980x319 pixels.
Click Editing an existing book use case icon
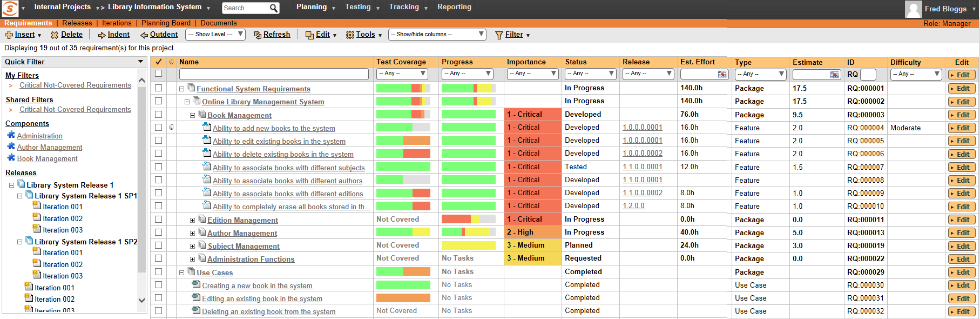click(197, 297)
